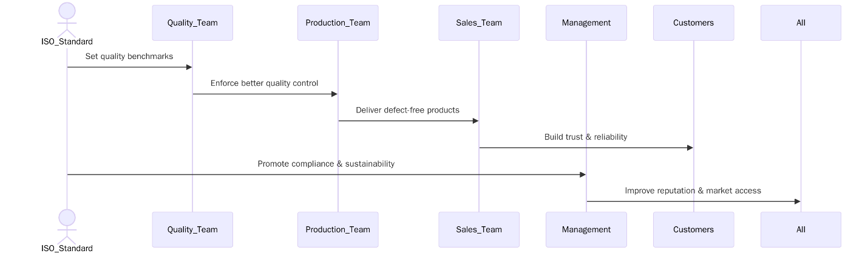Click the top Sales_Team participant box
The width and height of the screenshot is (868, 253).
(x=479, y=23)
